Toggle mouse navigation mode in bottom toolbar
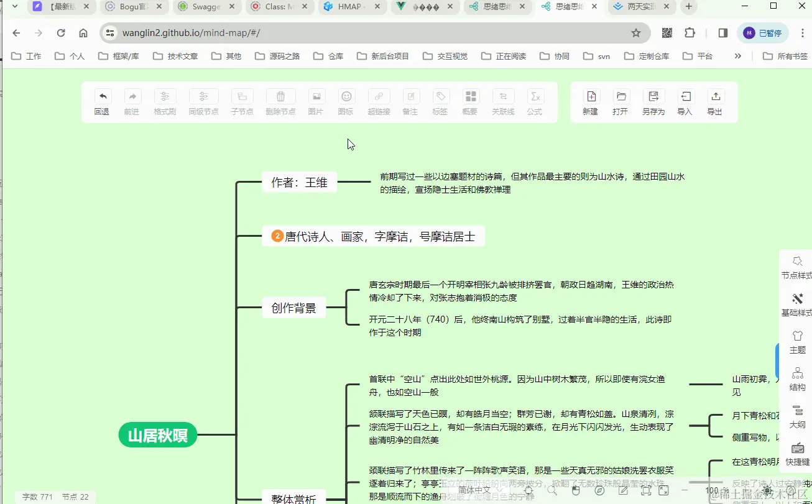 pos(576,491)
